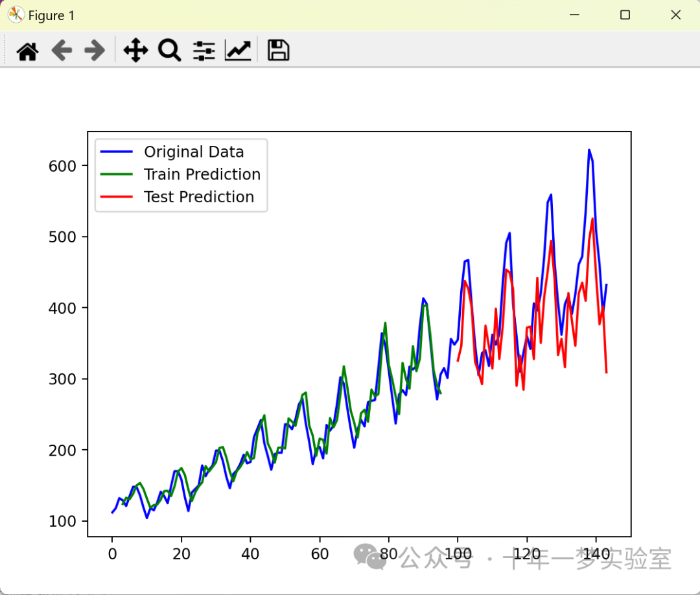Maximize the Figure 1 window
The image size is (700, 595).
pyautogui.click(x=625, y=15)
